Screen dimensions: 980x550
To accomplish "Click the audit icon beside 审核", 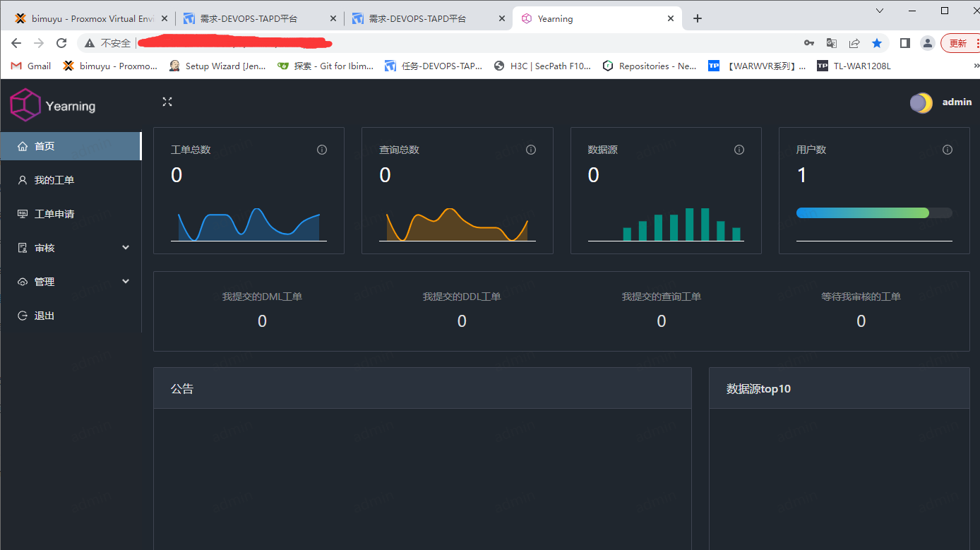I will tap(23, 248).
